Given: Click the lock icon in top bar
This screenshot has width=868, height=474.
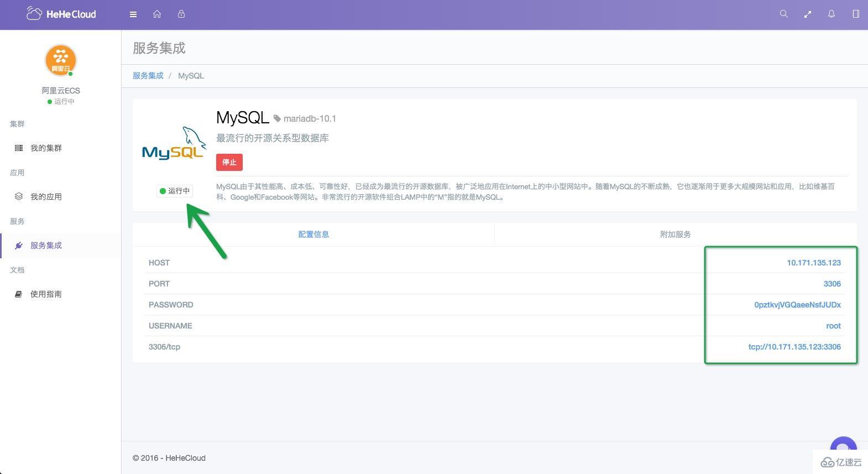Looking at the screenshot, I should tap(181, 14).
